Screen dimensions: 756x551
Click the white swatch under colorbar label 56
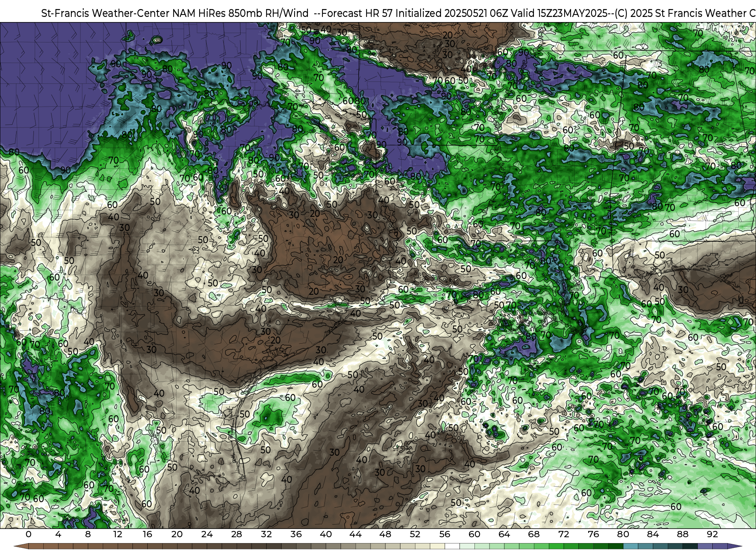tap(452, 547)
